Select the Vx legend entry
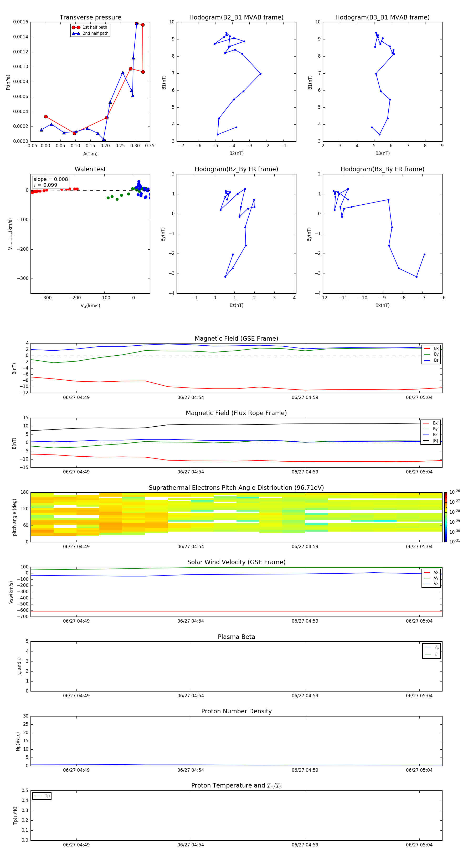The width and height of the screenshot is (473, 868). point(431,572)
